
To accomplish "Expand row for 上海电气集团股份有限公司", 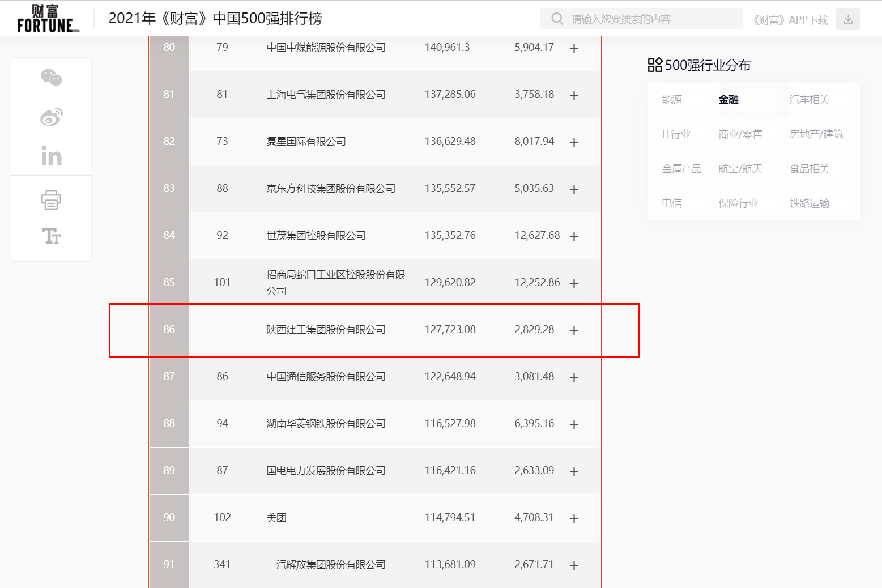I will (x=574, y=95).
